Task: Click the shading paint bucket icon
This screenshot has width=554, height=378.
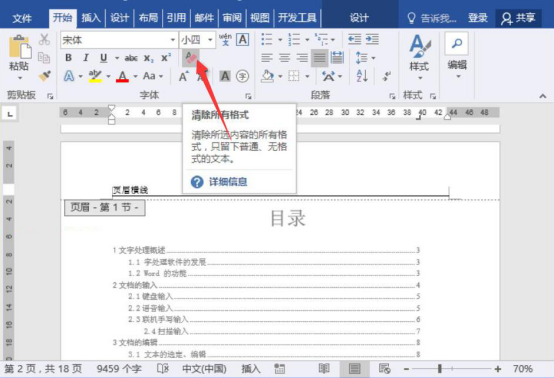Action: tap(267, 76)
